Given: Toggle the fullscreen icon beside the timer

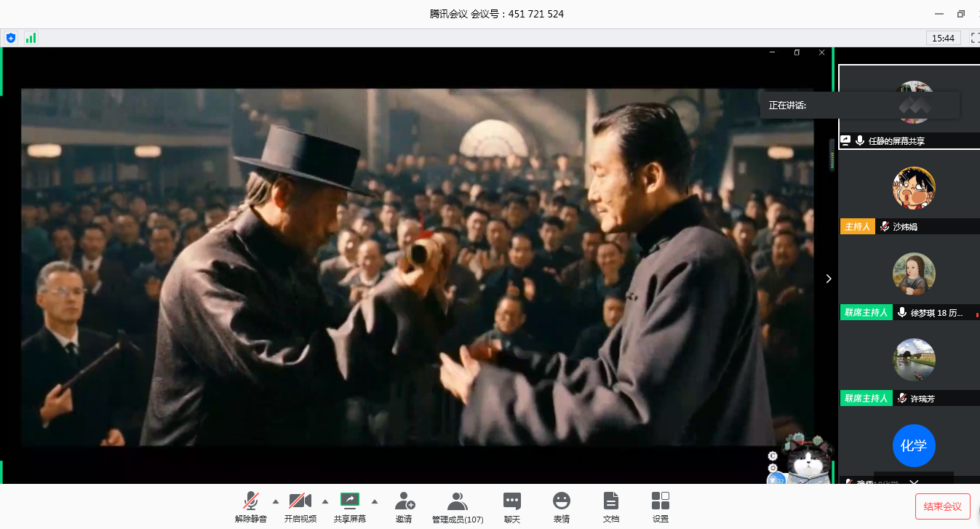Looking at the screenshot, I should point(974,38).
